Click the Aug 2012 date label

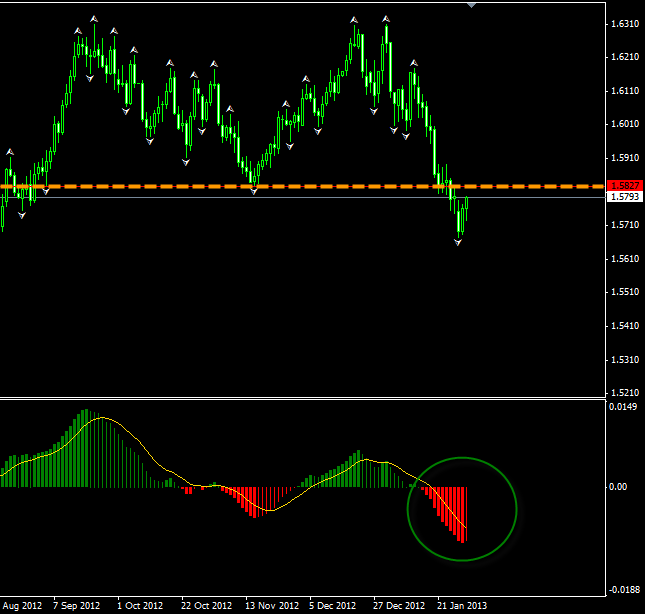(x=22, y=605)
